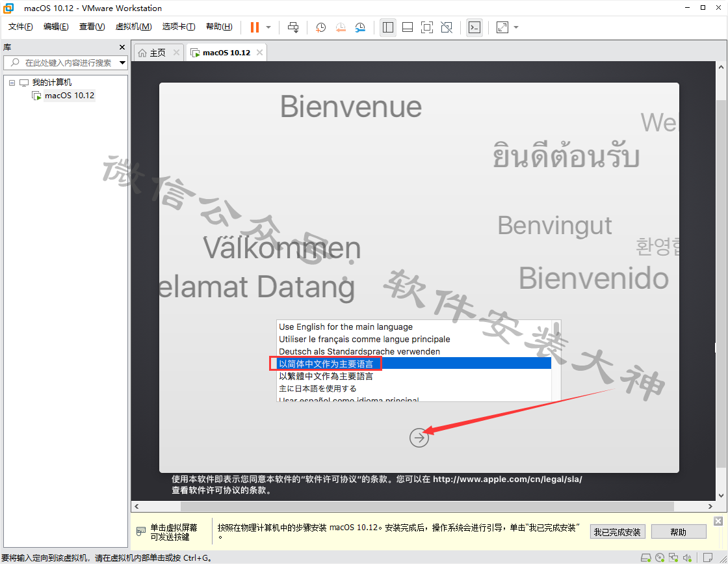Select 我的计算机 in the library tree
This screenshot has height=564, width=728.
(51, 82)
